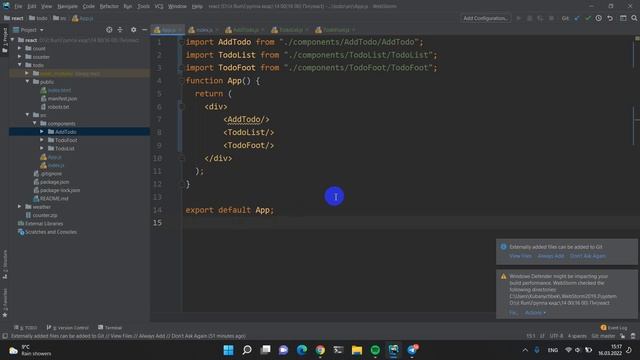Click the Git rollback revert arrow
The width and height of the screenshot is (640, 360).
(610, 18)
